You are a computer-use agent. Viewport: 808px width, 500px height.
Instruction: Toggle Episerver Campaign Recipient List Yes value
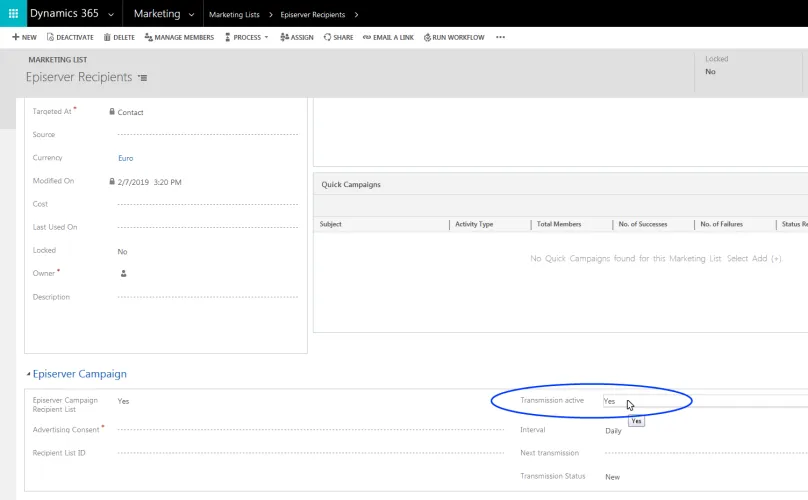123,401
